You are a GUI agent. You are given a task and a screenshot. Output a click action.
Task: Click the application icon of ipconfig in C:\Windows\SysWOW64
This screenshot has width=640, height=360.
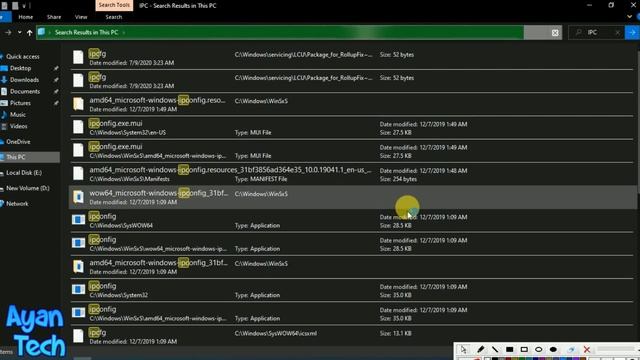[x=78, y=220]
